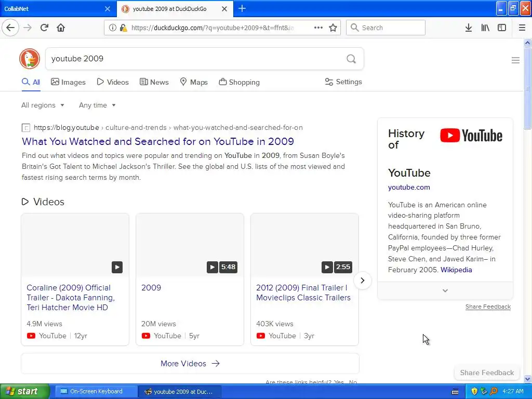Switch to Shopping results
This screenshot has width=532, height=399.
point(239,82)
